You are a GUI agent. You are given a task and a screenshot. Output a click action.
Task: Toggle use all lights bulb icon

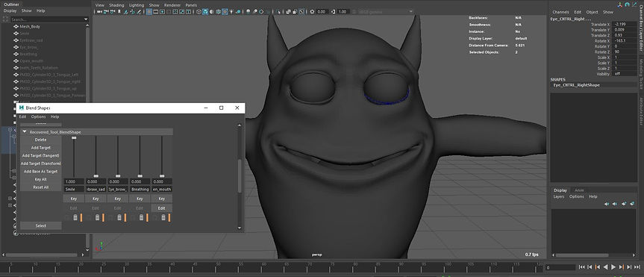point(231,11)
